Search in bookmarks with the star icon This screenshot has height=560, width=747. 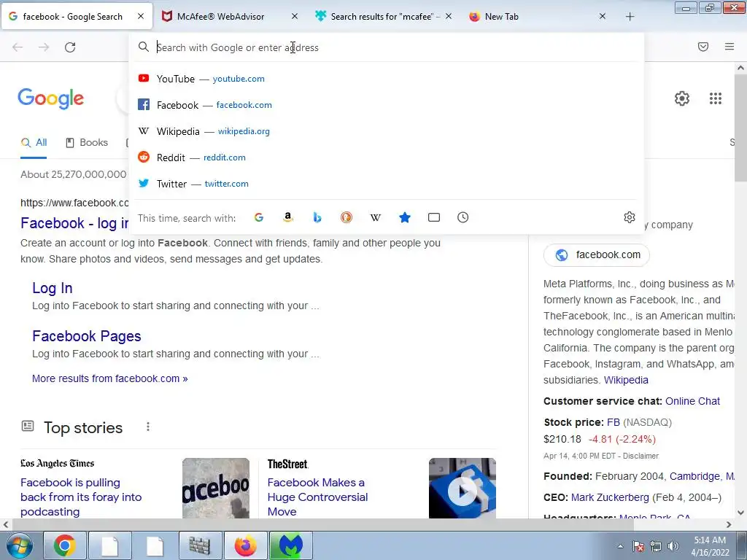coord(405,217)
